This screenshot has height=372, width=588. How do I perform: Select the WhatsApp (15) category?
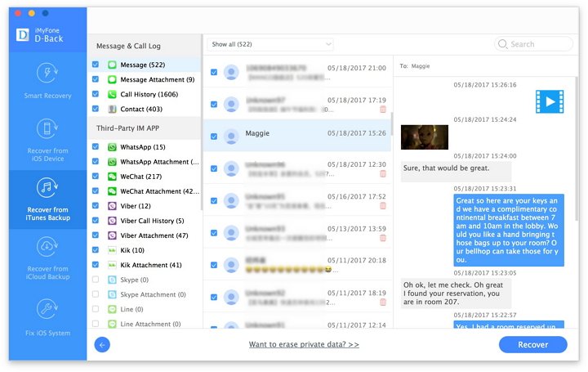(145, 147)
